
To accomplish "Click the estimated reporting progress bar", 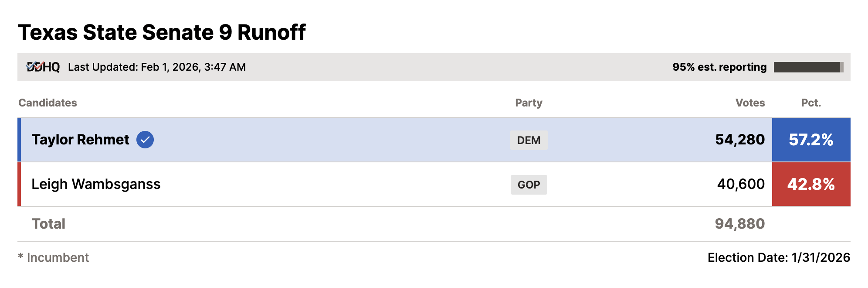I will [808, 67].
